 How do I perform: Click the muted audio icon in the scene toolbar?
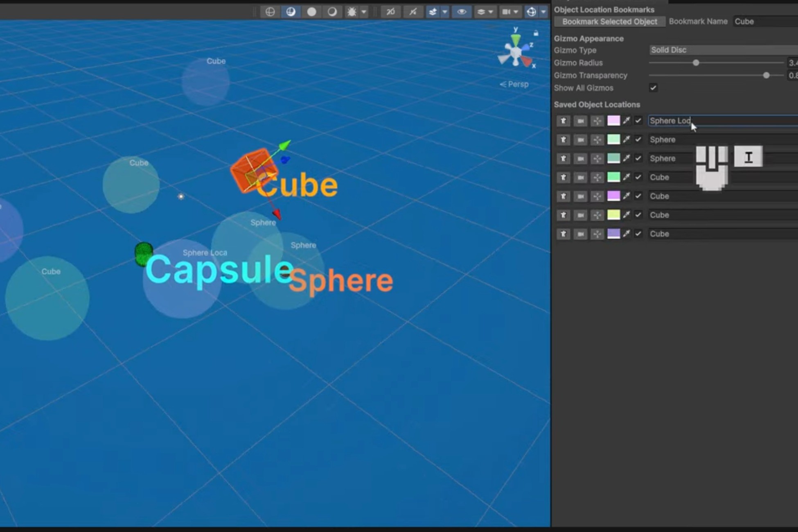coord(413,11)
